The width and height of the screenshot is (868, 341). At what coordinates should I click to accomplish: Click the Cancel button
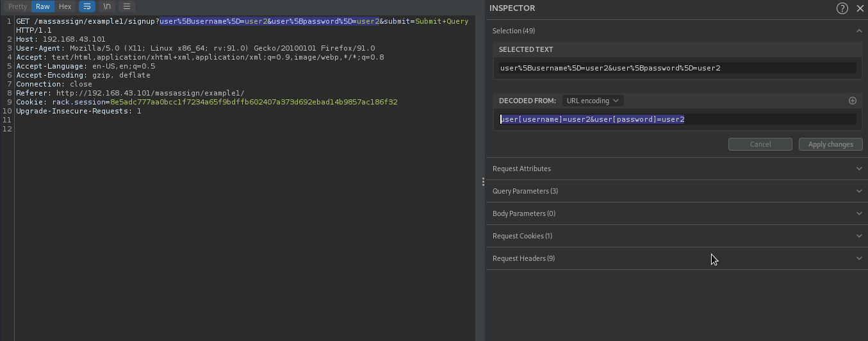pyautogui.click(x=760, y=144)
